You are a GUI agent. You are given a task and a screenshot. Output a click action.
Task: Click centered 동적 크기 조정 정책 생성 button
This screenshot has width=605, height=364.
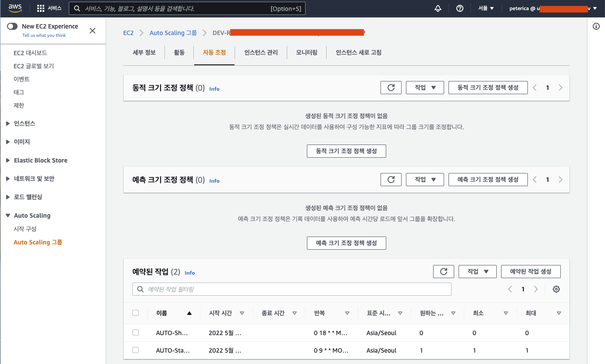coord(346,151)
